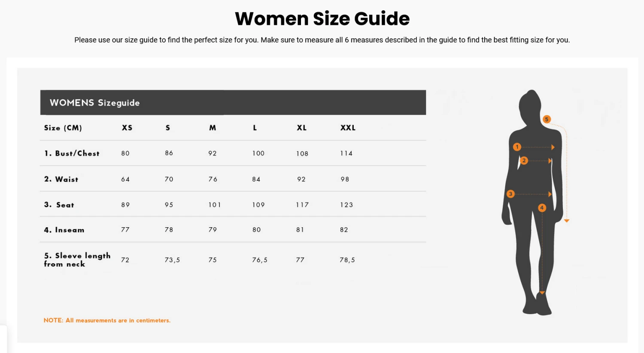Click the orange number 4 inseam marker
Viewport: 644px width, 353px height.
542,208
